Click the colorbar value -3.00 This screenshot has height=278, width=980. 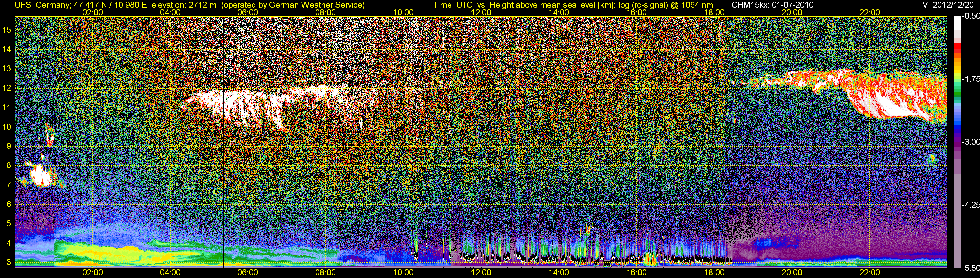coord(971,142)
